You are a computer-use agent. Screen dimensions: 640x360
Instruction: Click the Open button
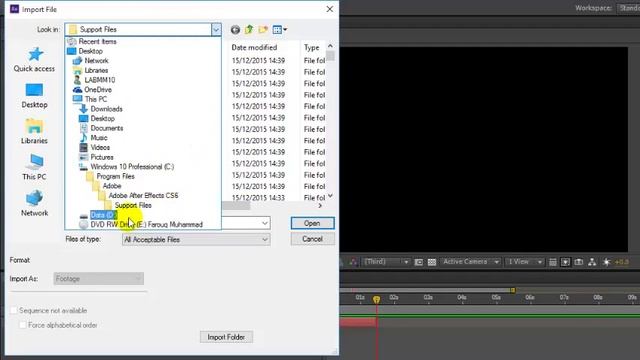pyautogui.click(x=313, y=223)
